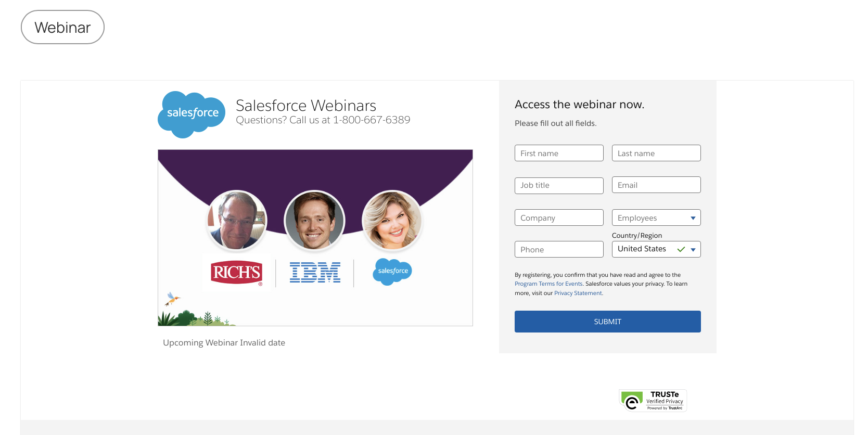The image size is (868, 435).
Task: Open the Employees dropdown
Action: (x=656, y=217)
